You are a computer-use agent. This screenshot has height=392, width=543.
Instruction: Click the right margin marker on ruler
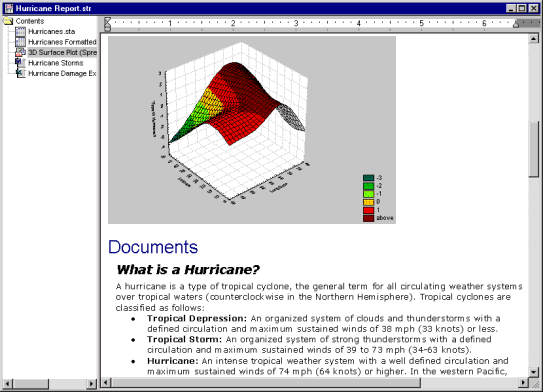coord(516,24)
